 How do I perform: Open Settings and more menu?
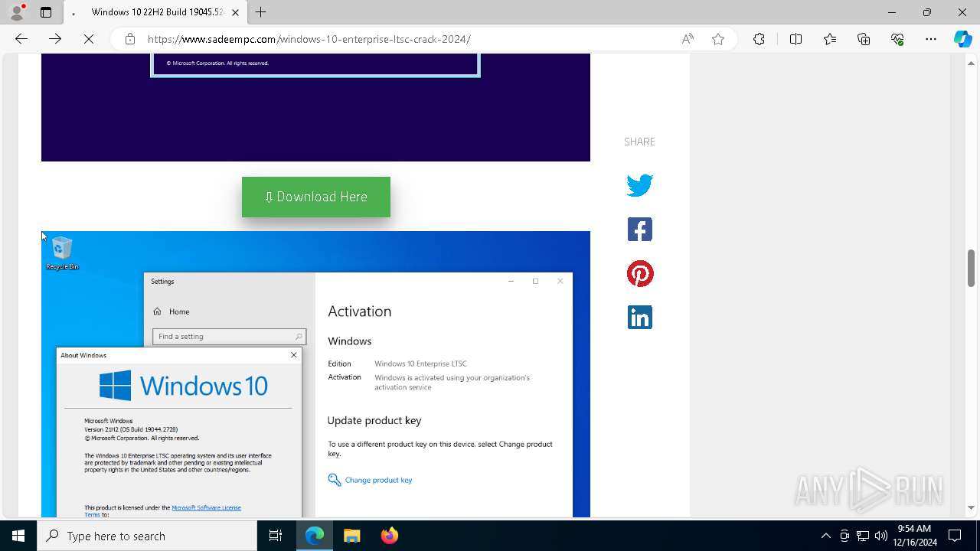coord(931,39)
